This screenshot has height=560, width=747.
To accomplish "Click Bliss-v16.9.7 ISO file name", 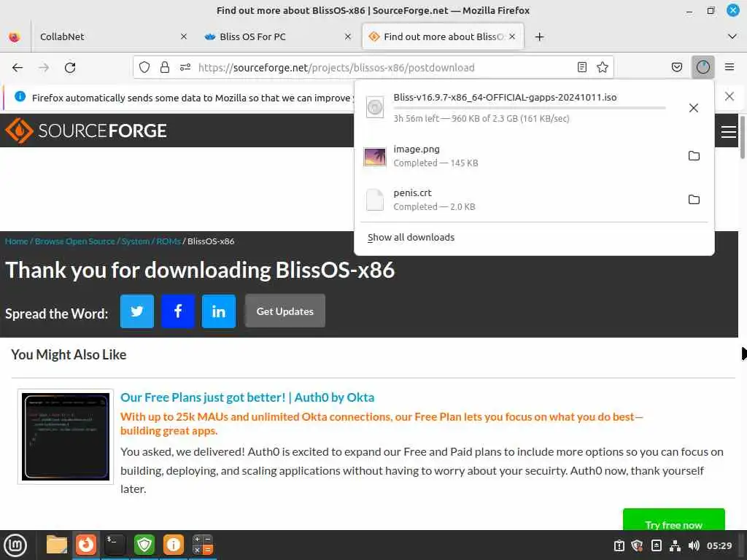I will (x=505, y=97).
